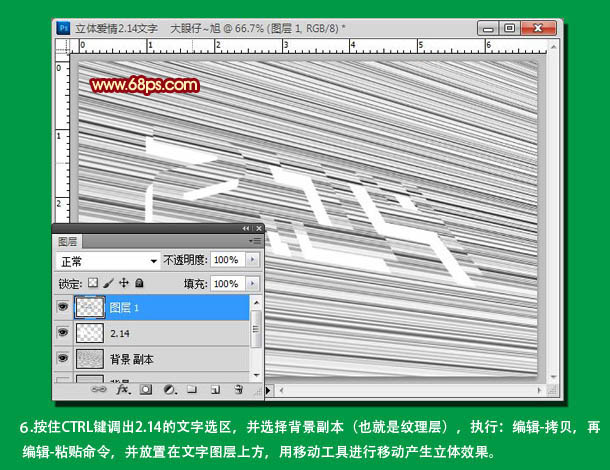Close the document window

point(538,28)
